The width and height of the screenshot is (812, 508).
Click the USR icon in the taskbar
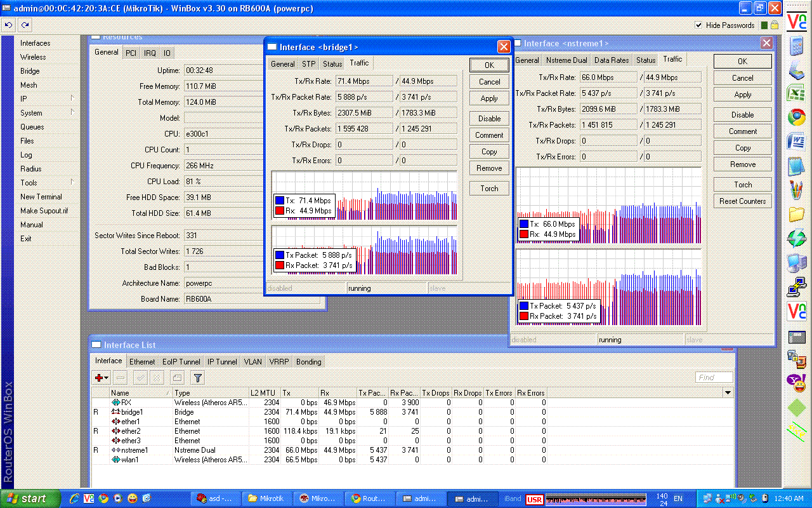[x=534, y=499]
